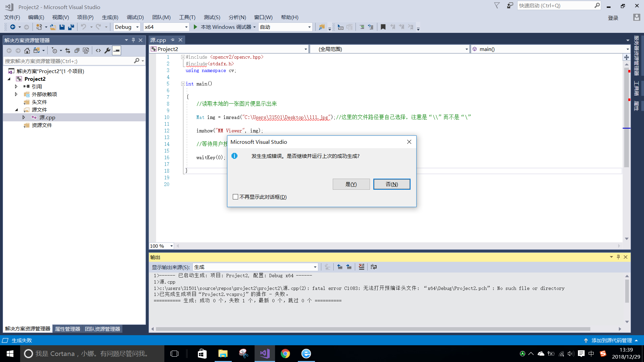
Task: Close the Microsoft Visual Studio dialog
Action: [409, 142]
